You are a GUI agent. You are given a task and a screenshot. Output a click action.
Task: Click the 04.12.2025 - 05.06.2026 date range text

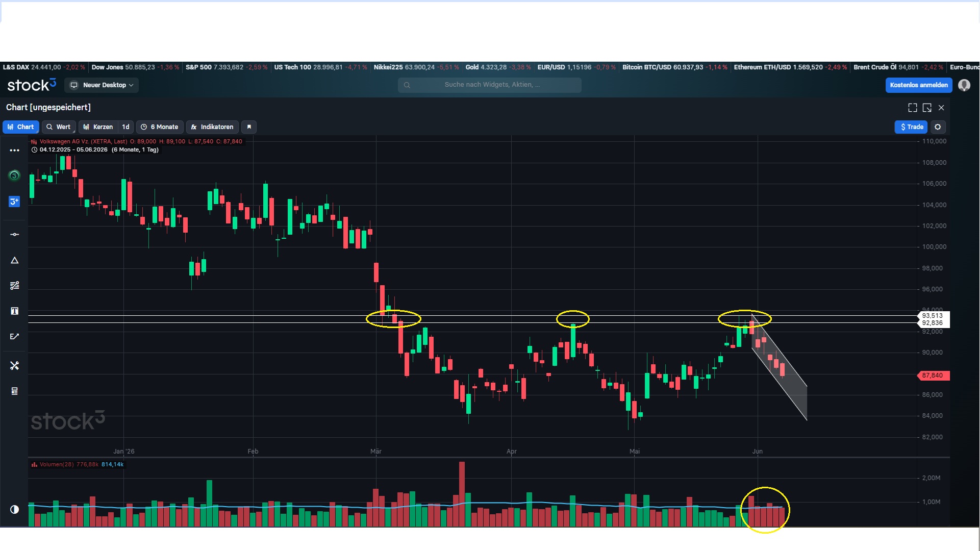pyautogui.click(x=73, y=150)
